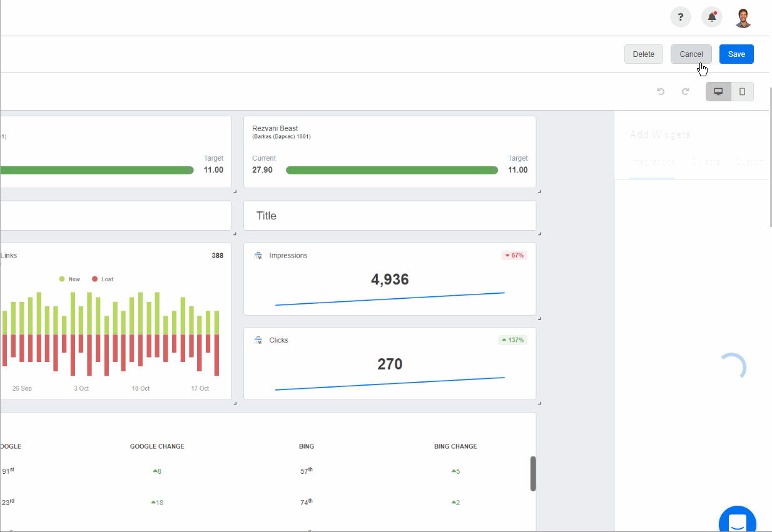
Task: Open the chat support bubble
Action: (737, 521)
